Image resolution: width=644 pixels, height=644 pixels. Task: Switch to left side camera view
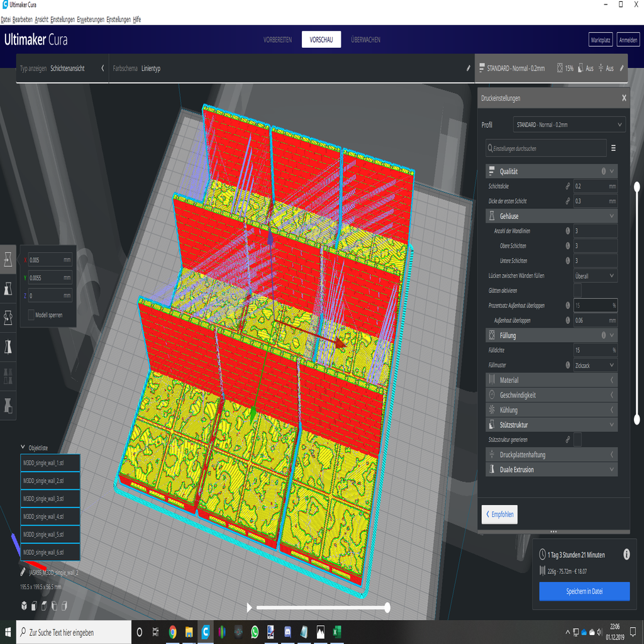[54, 606]
